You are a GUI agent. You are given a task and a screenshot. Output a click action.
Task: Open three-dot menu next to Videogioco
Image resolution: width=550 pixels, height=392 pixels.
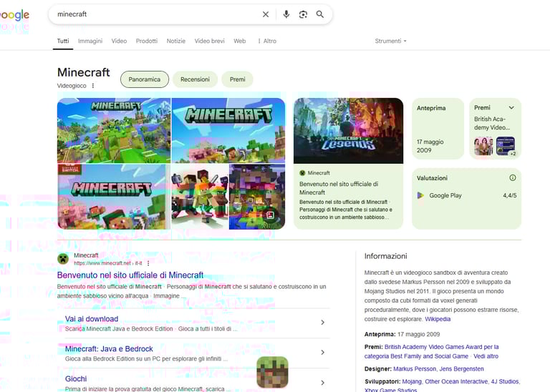93,86
